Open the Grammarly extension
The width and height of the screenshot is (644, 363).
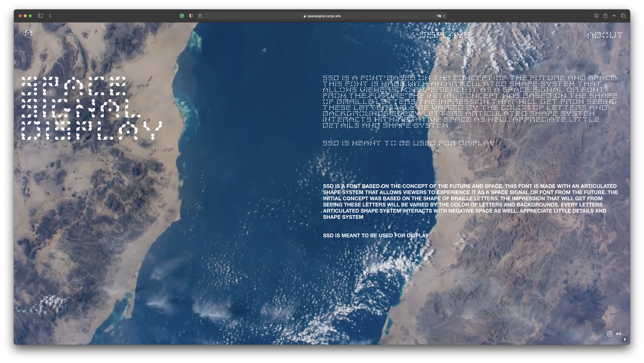click(182, 16)
